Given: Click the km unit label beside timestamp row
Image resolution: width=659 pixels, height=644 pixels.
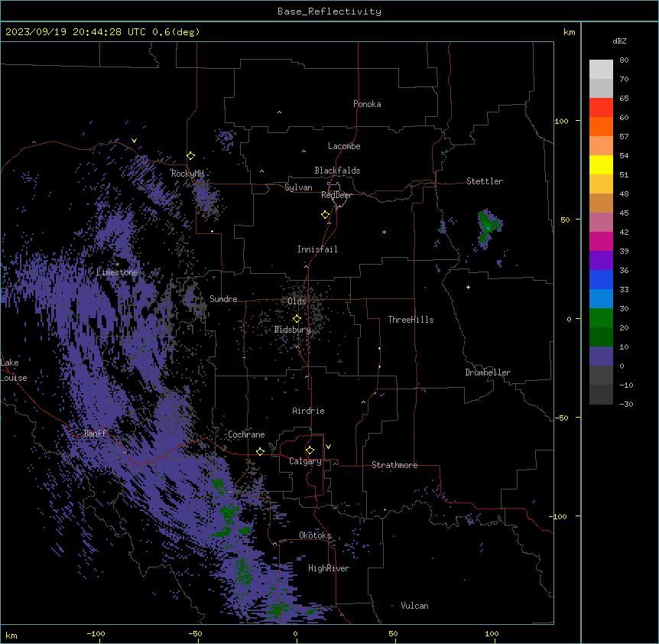Looking at the screenshot, I should (x=569, y=32).
